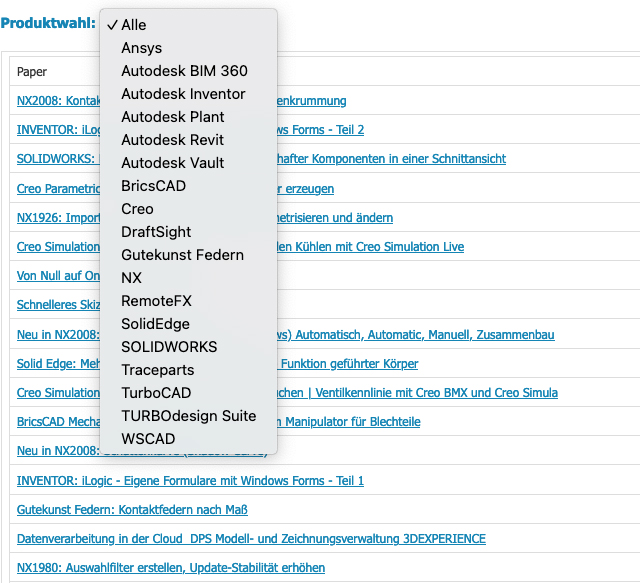Screen dimensions: 640x583
Task: Pick Autodesk BIM 360 option
Action: click(188, 71)
